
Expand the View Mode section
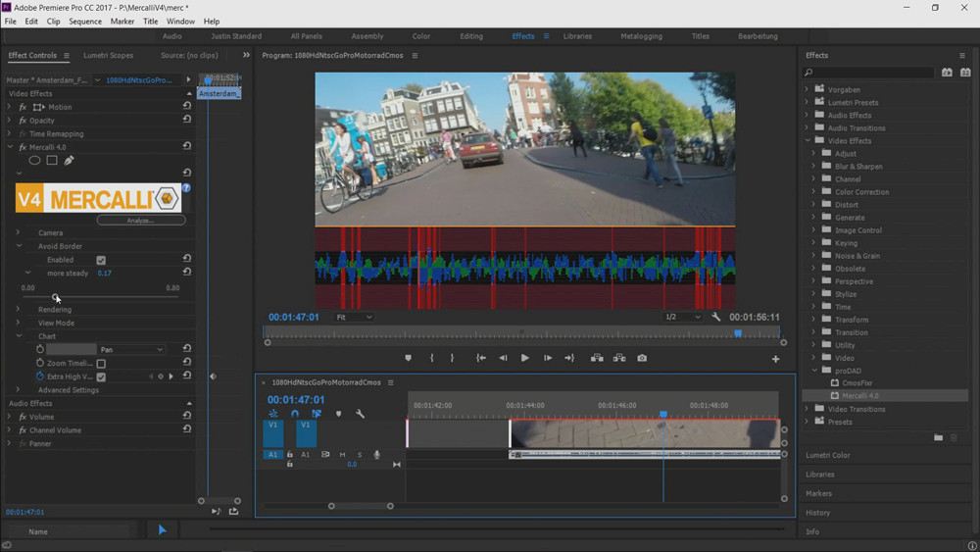pos(18,323)
